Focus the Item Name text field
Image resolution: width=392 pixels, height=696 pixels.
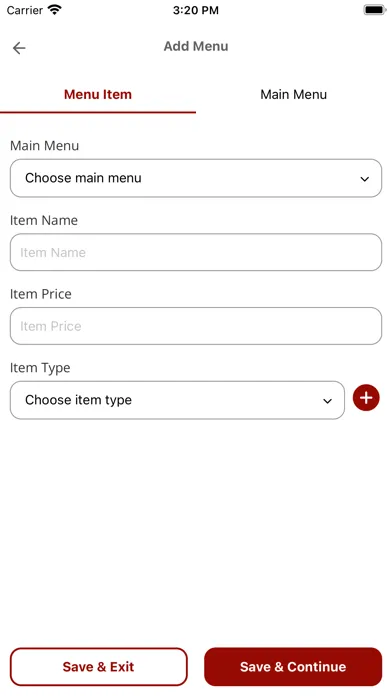coord(196,252)
